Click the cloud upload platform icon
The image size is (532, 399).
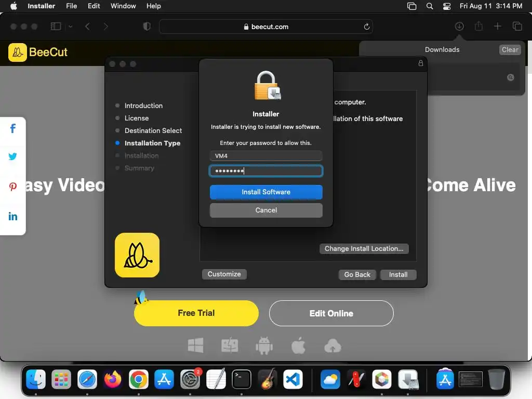point(332,345)
